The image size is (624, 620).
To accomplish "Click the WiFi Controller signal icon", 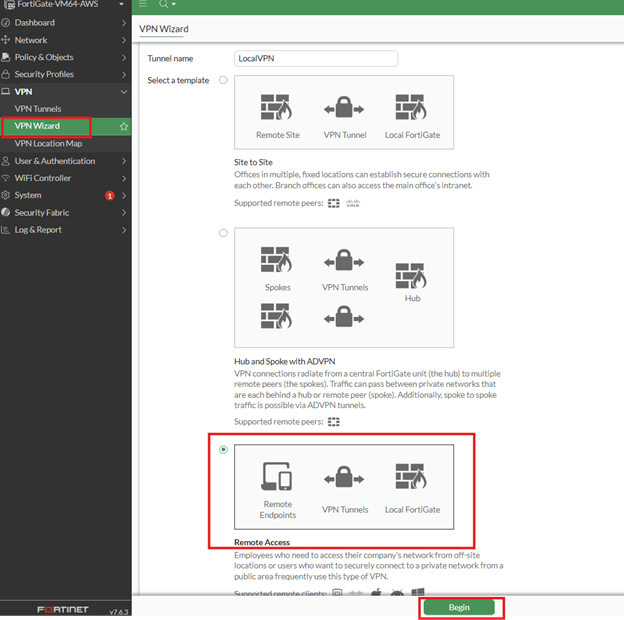I will coord(6,178).
